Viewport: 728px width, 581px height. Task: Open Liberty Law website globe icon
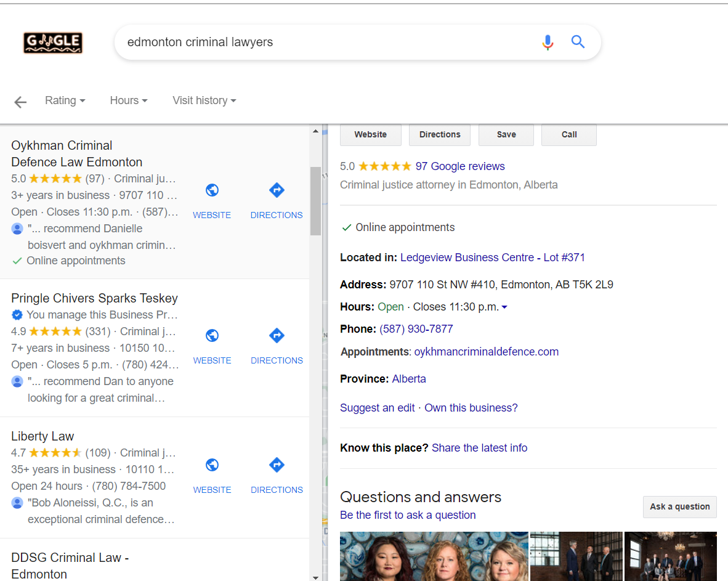212,465
